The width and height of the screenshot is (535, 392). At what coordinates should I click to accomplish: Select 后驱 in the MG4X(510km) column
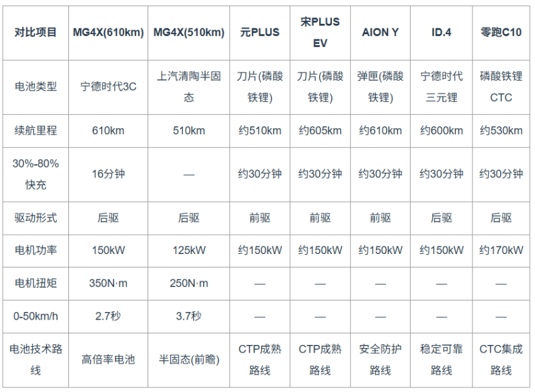pyautogui.click(x=189, y=218)
